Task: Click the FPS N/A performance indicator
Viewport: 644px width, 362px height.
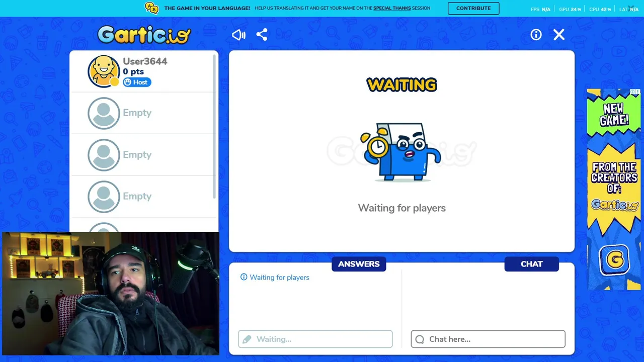Action: (540, 9)
